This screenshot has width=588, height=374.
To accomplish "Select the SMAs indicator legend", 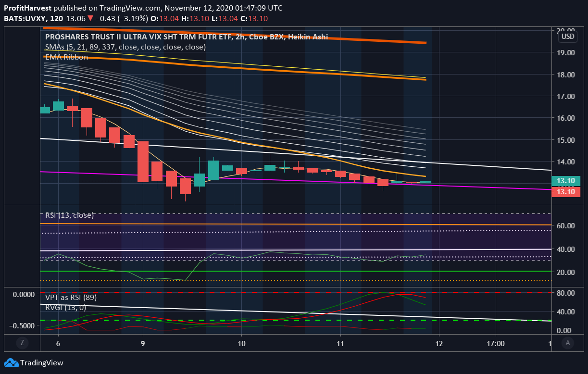I will click(125, 47).
